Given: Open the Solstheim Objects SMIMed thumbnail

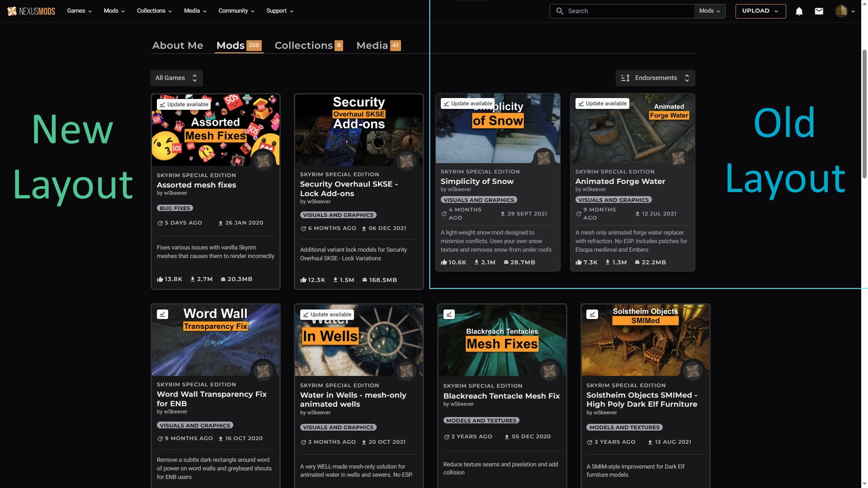Looking at the screenshot, I should tap(645, 340).
